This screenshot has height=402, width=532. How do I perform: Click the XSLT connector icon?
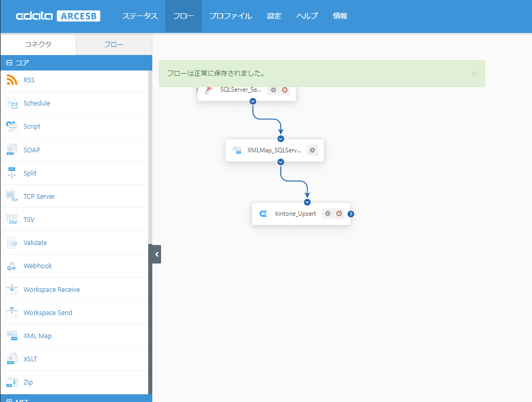coord(12,359)
